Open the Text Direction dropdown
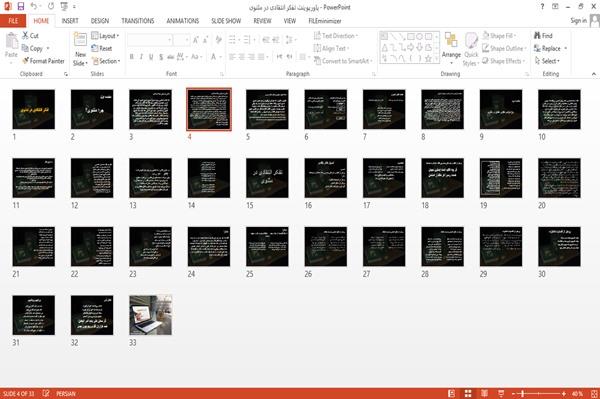 tap(336, 36)
